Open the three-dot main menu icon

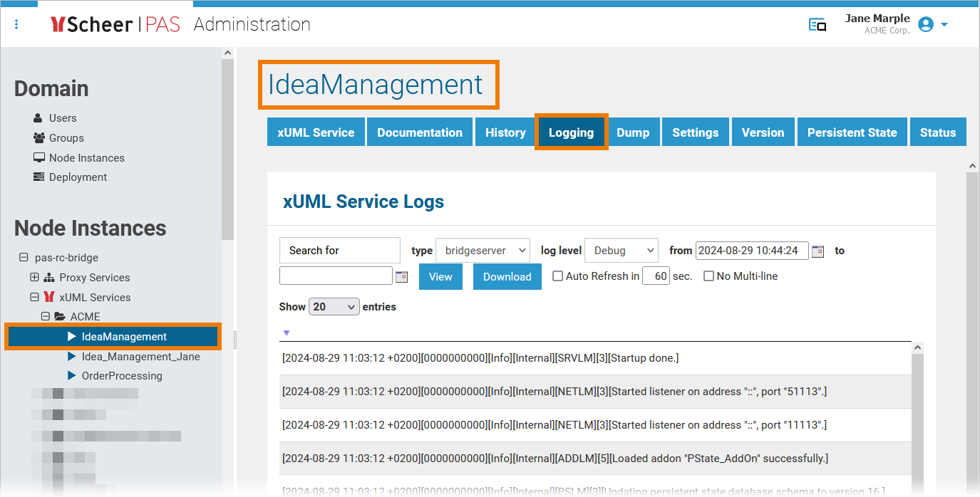pos(16,24)
